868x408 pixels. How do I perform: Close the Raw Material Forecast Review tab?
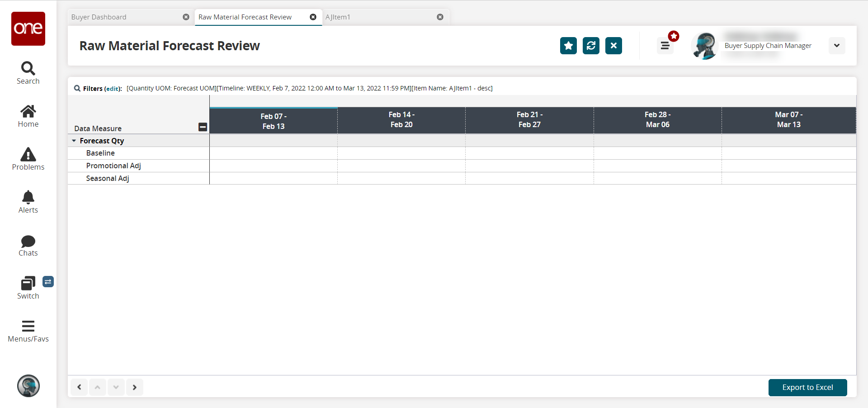click(313, 17)
